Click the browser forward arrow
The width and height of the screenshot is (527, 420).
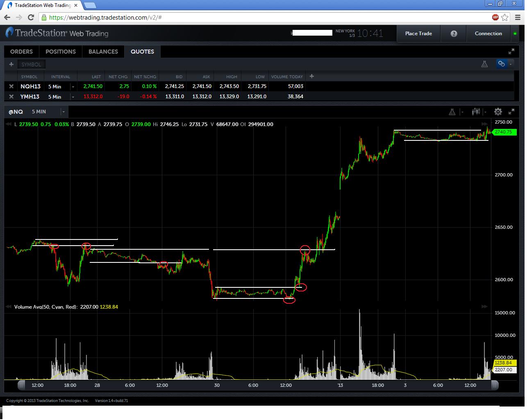19,17
